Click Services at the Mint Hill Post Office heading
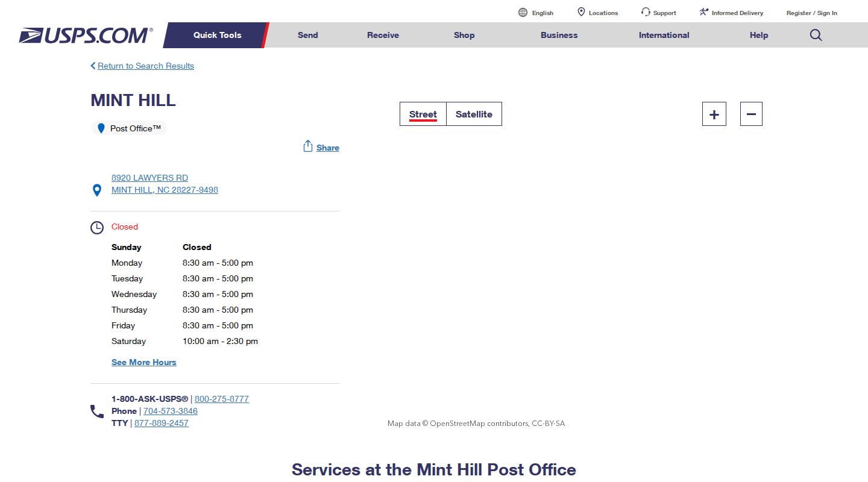The height and width of the screenshot is (482, 868). (x=434, y=469)
